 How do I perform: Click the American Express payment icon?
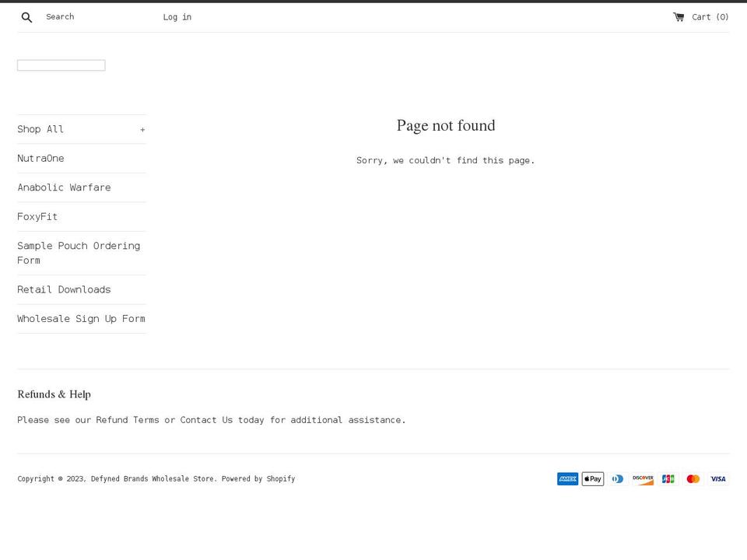[567, 478]
